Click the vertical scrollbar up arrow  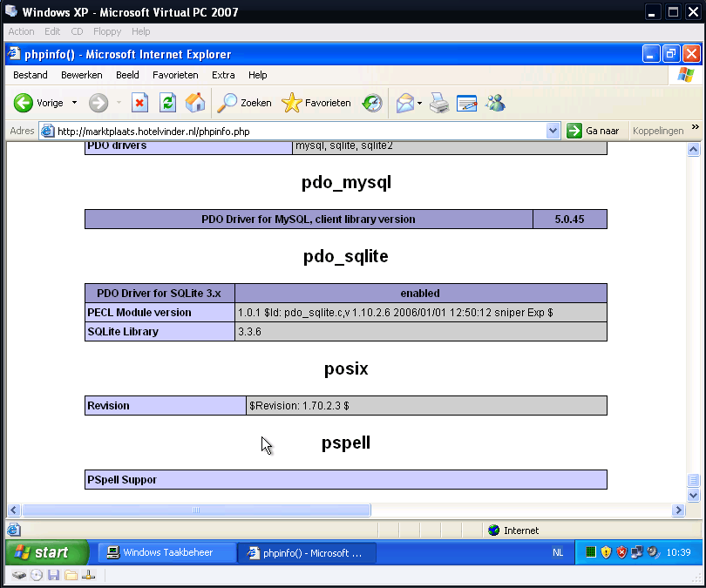(x=694, y=149)
